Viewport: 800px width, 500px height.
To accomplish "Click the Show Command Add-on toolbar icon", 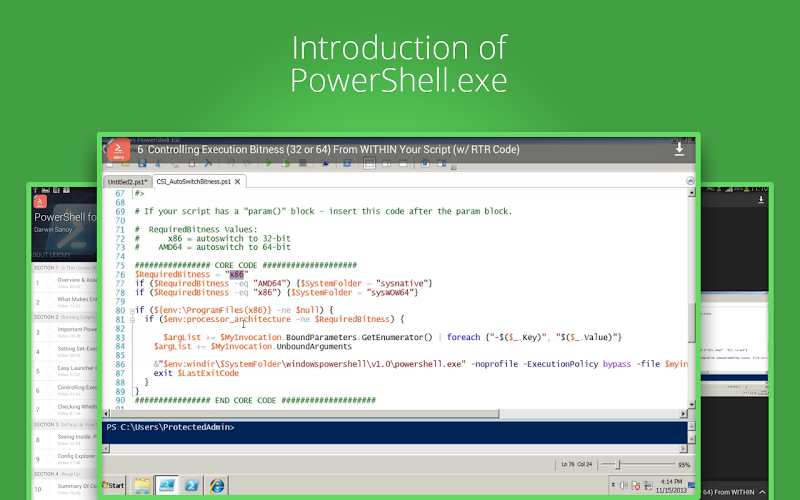I will [x=442, y=163].
